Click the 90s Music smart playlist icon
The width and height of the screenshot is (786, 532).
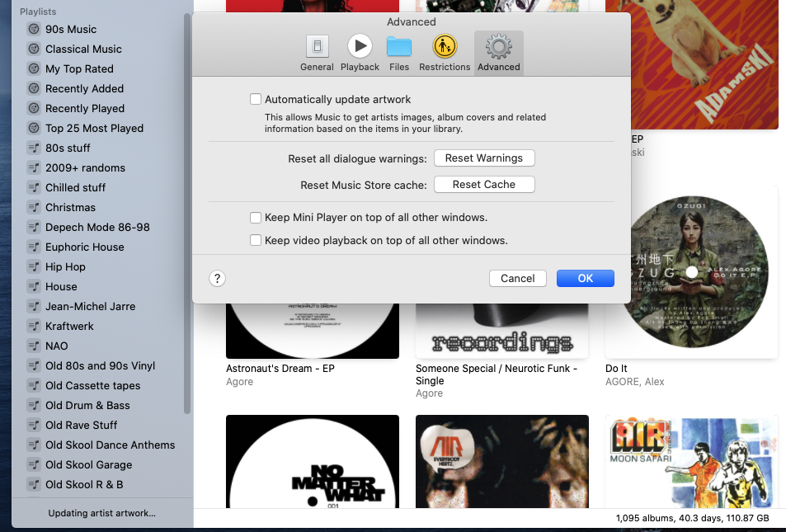34,29
